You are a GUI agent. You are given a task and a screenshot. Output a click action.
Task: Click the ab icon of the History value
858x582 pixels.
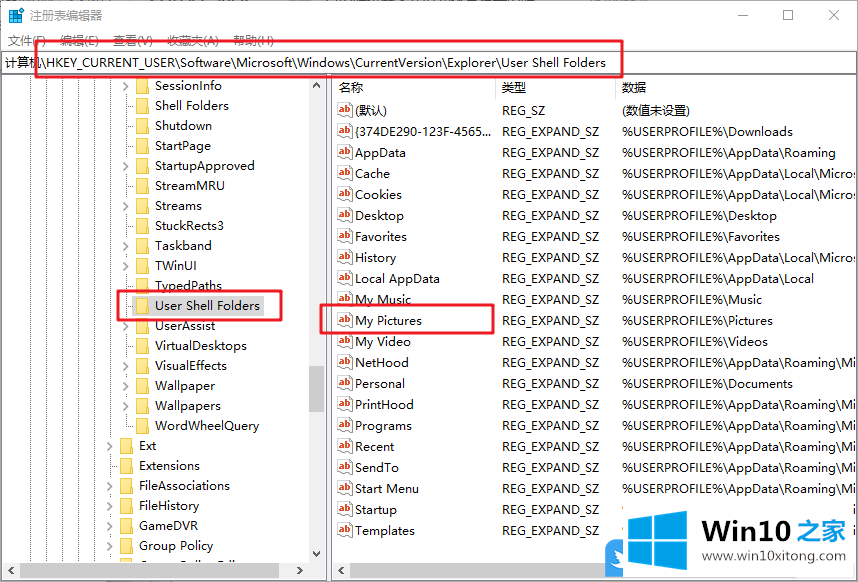tap(344, 257)
